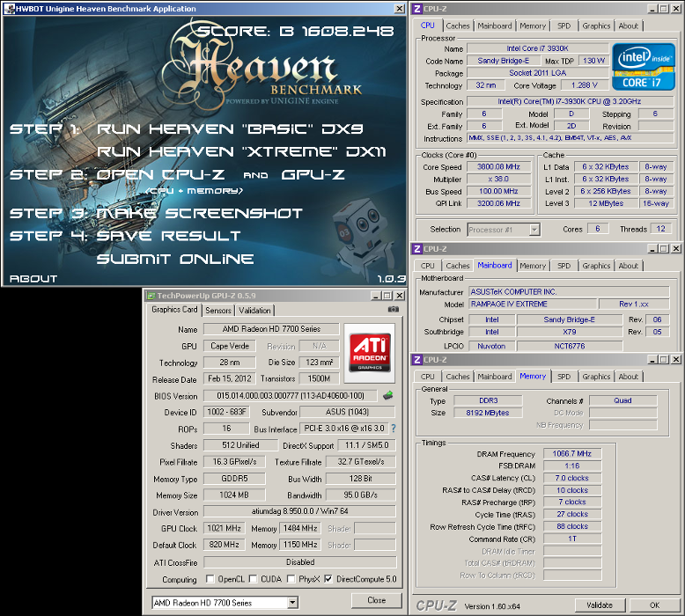This screenshot has height=616, width=685.
Task: Click the Cape Verde GPU field
Action: tap(230, 346)
